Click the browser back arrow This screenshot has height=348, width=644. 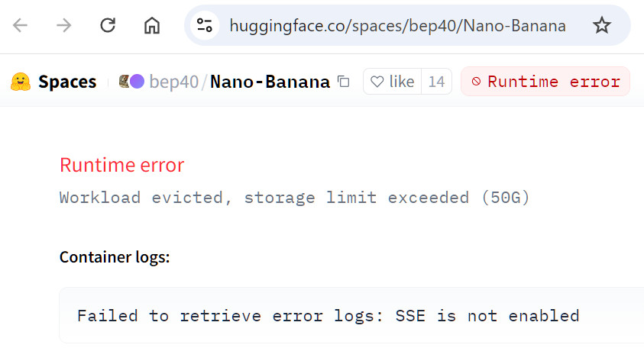(20, 25)
